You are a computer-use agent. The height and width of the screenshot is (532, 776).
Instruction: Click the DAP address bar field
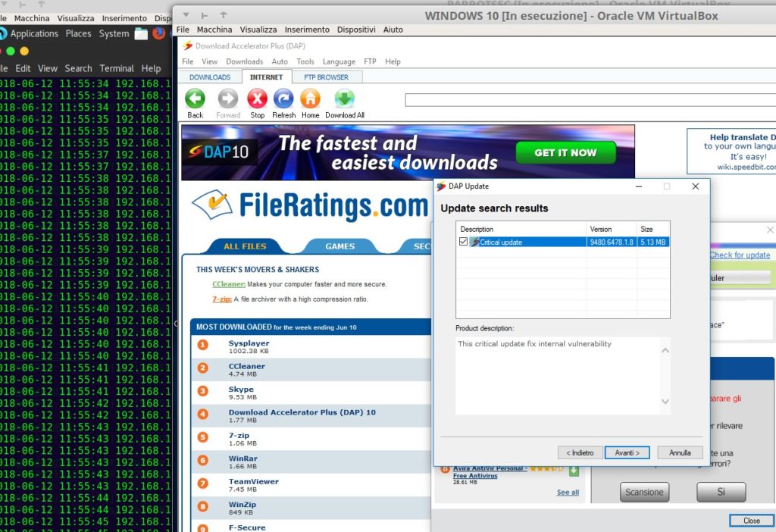pos(590,100)
